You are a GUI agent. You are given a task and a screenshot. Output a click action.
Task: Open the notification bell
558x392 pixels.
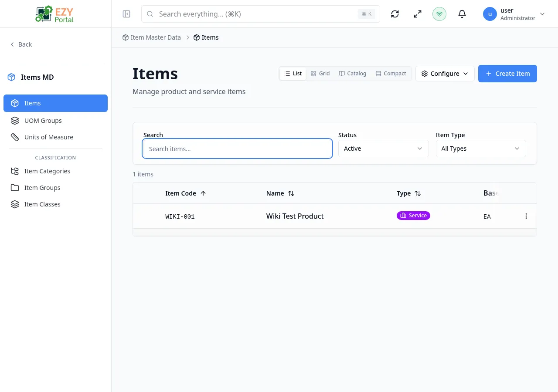point(462,14)
